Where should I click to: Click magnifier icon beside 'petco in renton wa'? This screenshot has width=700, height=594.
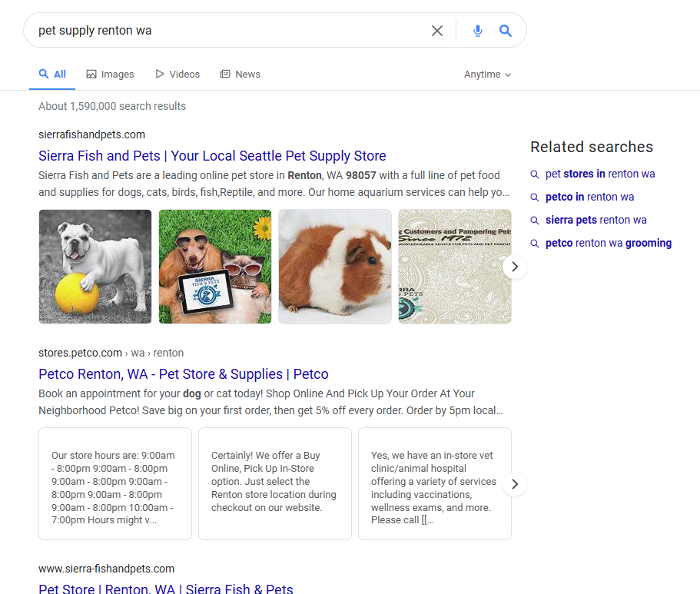535,197
